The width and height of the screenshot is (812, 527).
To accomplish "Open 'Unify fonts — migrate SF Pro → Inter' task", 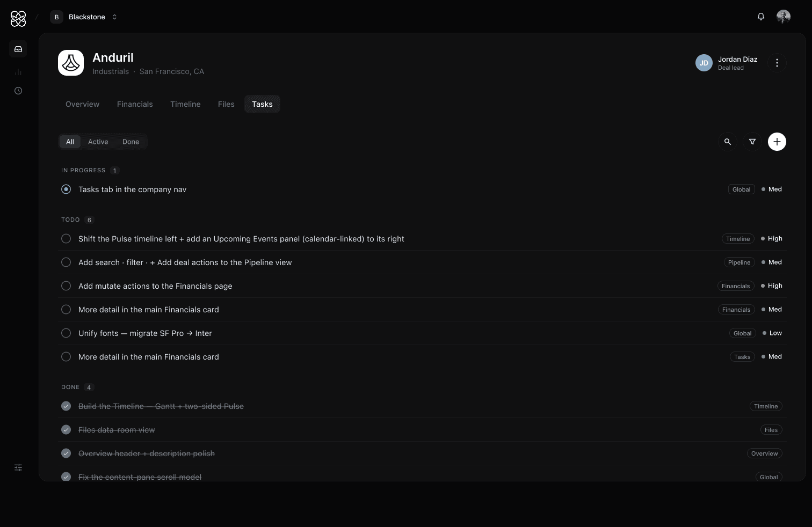I will [x=145, y=333].
